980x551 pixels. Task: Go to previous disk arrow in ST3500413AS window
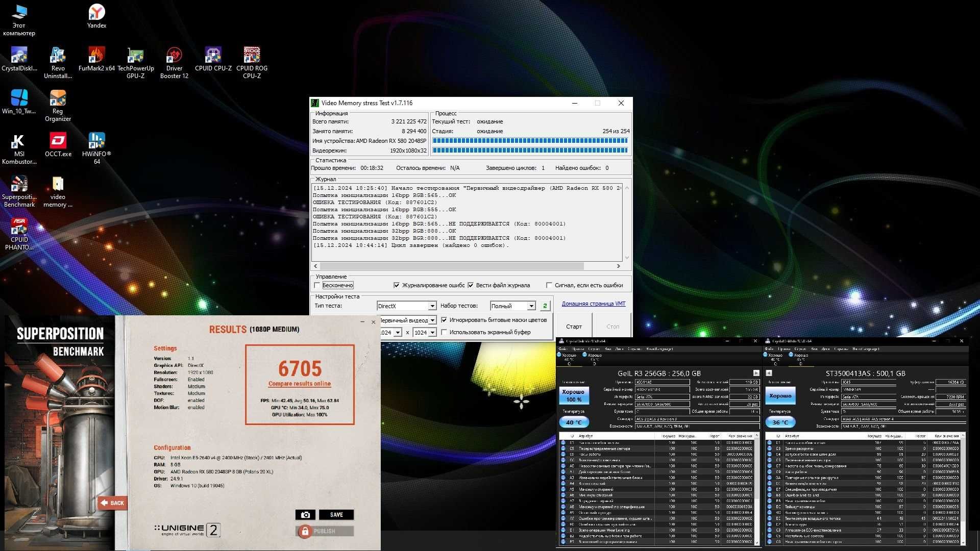click(769, 373)
